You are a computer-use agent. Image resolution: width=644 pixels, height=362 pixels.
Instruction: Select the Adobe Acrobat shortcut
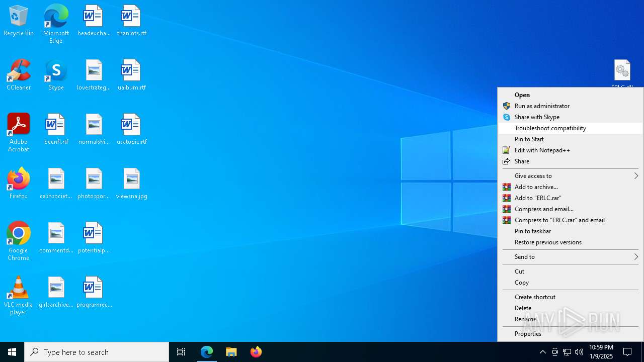19,133
